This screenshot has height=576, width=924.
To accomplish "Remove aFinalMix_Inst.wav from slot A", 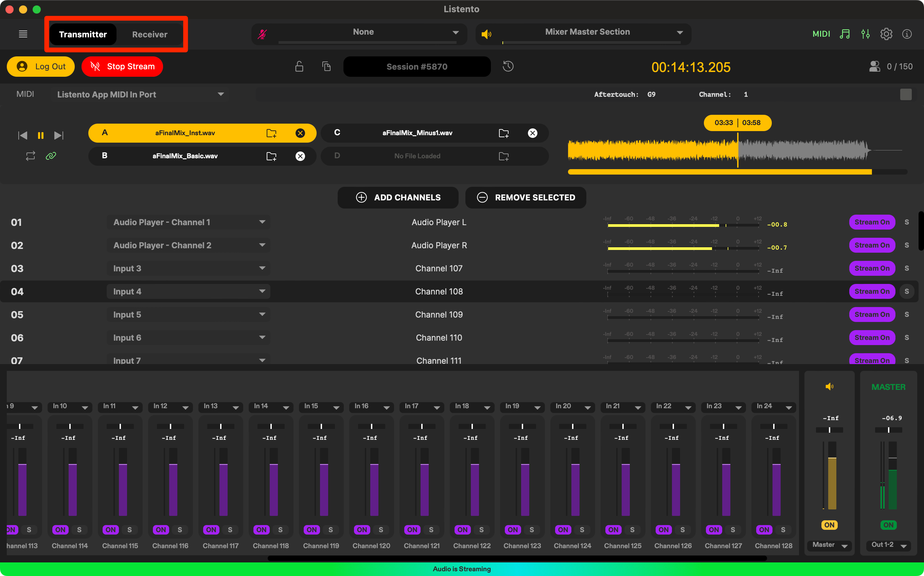I will click(x=300, y=133).
